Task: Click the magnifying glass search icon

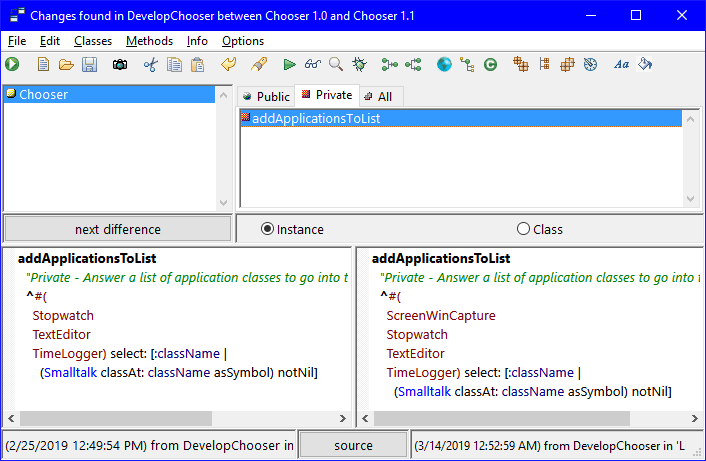Action: coord(336,65)
